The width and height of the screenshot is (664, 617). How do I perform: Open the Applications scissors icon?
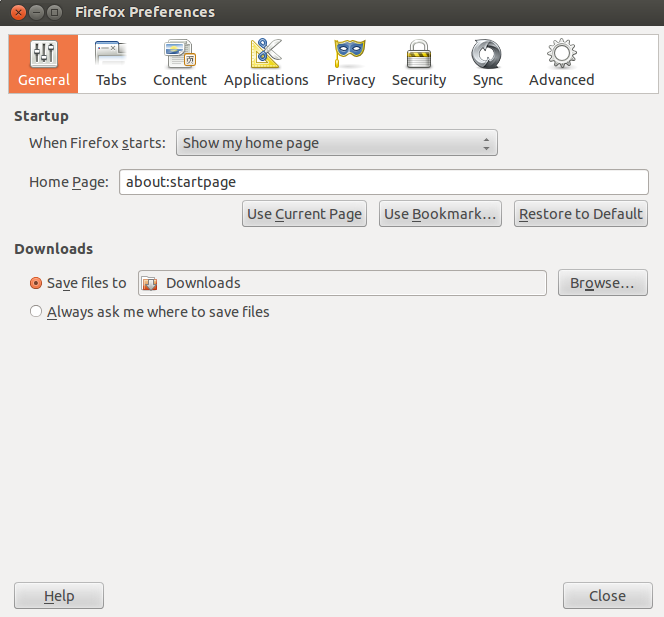click(x=266, y=53)
